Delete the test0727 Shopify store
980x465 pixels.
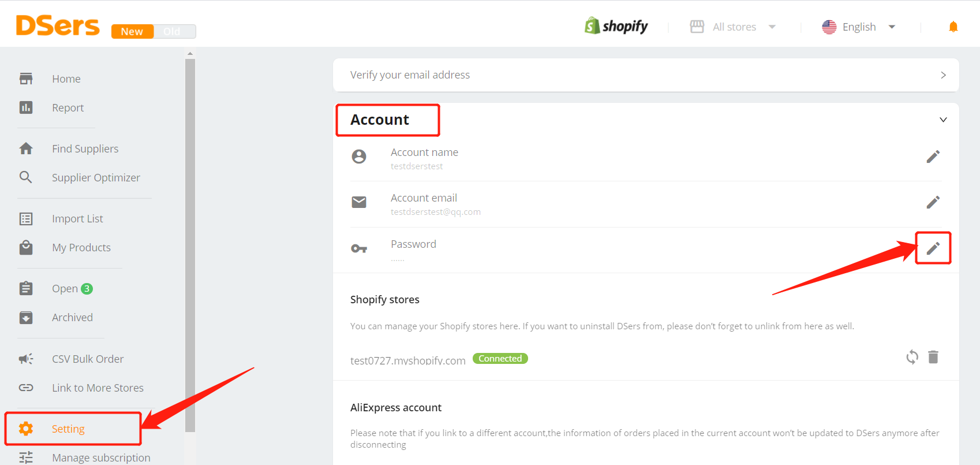click(x=933, y=357)
